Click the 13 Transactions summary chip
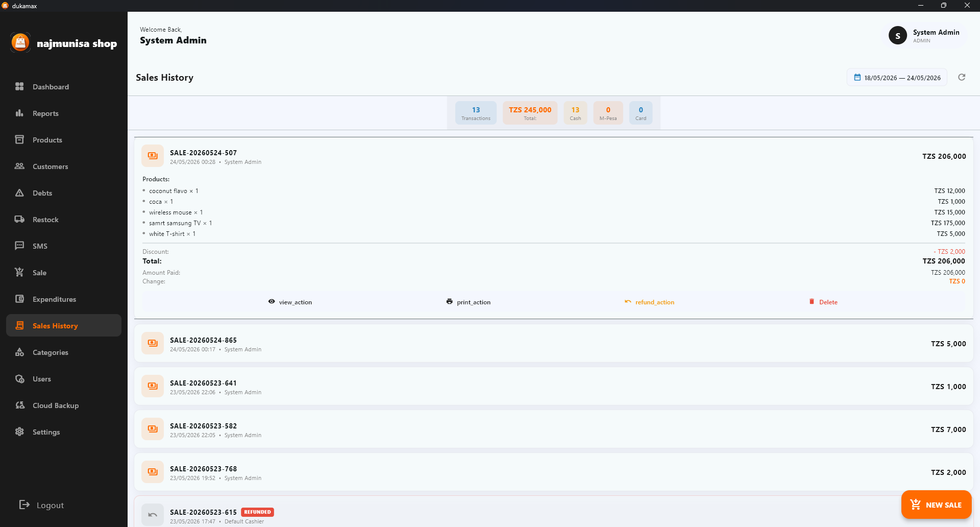Viewport: 980px width, 527px height. click(476, 113)
